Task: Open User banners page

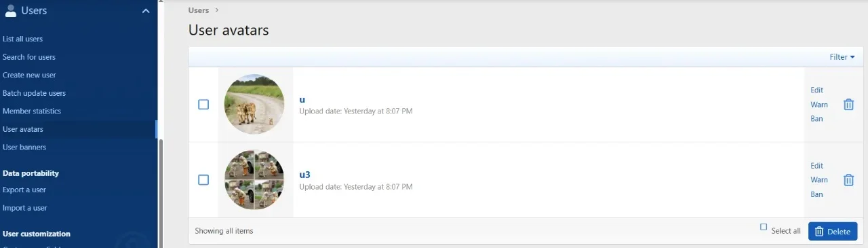Action: pos(24,147)
